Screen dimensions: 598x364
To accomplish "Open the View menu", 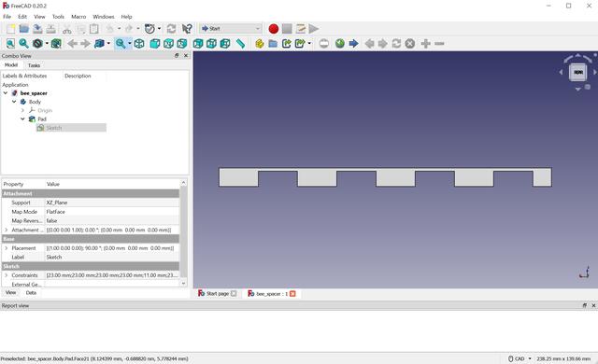I will (x=39, y=17).
